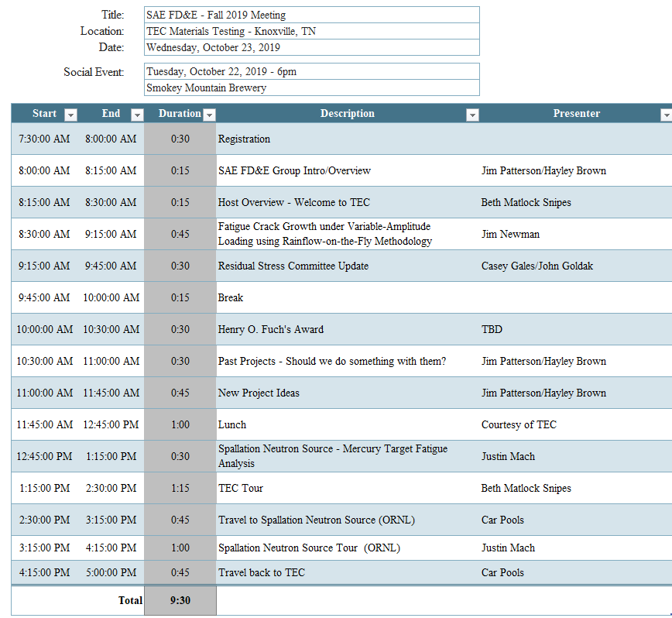Click the Social Event date cell
This screenshot has height=618, width=672.
tap(311, 72)
